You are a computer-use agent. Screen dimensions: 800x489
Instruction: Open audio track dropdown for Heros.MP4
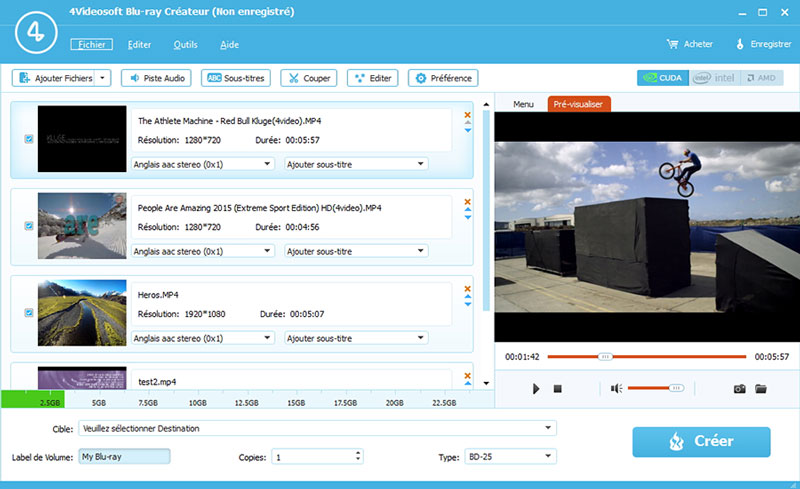point(203,338)
